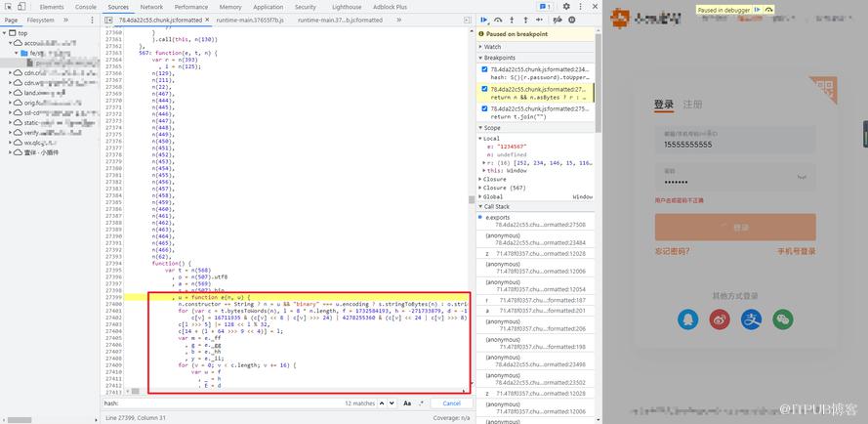Toggle the file navigator sidebar icon
Screen dimensions: 868x424
click(x=109, y=20)
